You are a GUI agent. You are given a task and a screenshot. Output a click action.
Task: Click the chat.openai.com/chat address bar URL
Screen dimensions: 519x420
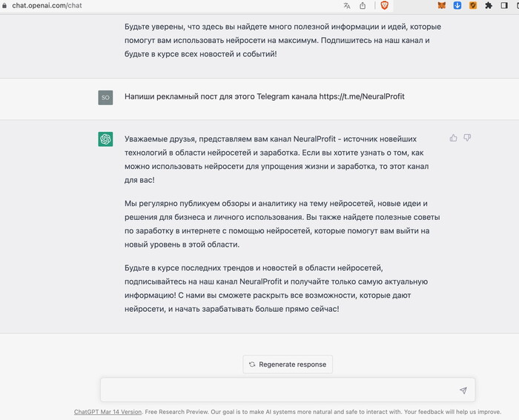tap(47, 6)
